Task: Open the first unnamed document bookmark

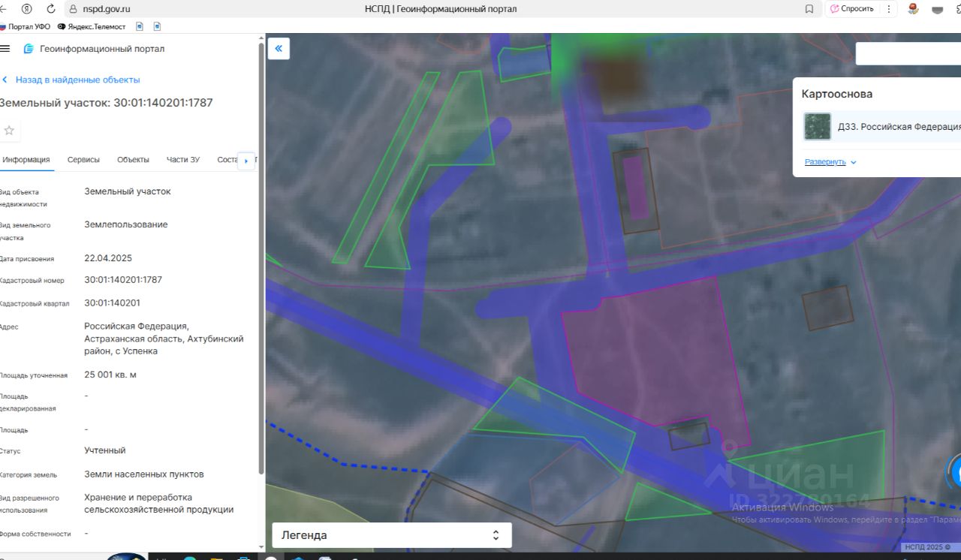Action: tap(140, 26)
